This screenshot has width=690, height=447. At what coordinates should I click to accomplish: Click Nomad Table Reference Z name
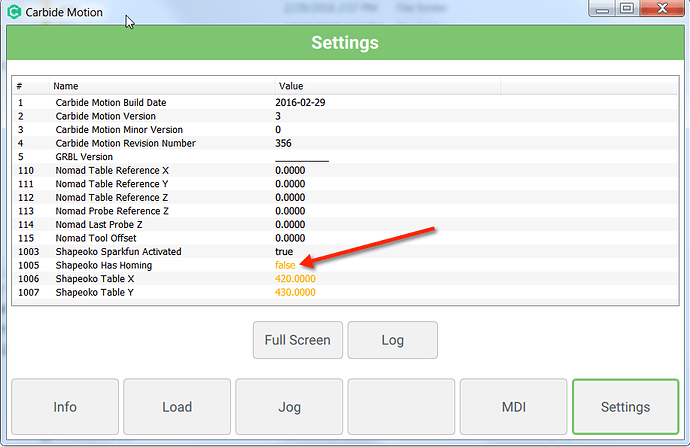[x=112, y=198]
